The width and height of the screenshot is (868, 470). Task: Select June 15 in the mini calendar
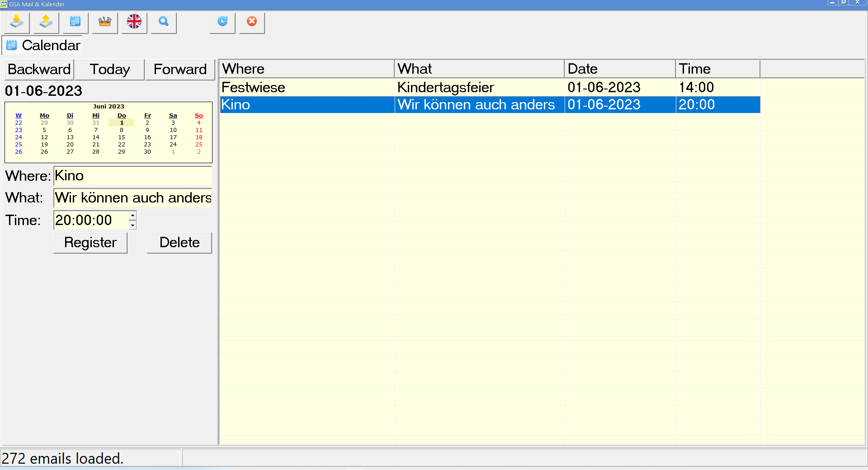122,137
